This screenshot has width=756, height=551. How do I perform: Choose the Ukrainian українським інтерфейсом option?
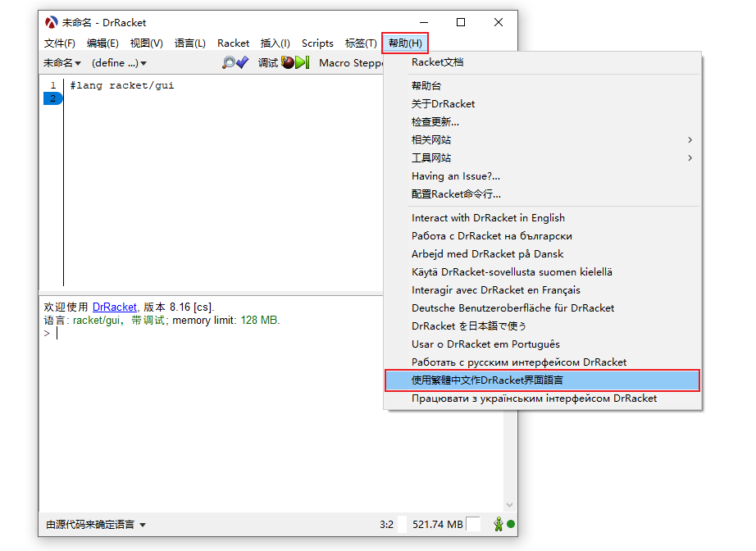click(x=543, y=398)
